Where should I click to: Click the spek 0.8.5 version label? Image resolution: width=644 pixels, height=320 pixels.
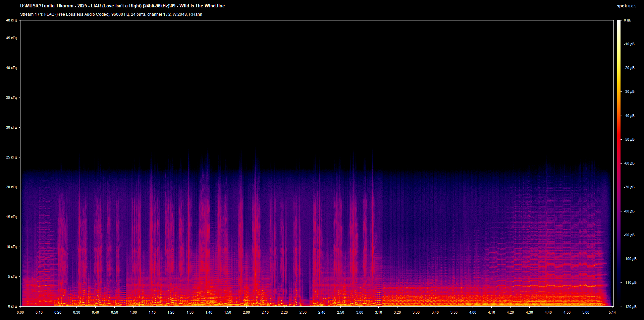coord(626,6)
